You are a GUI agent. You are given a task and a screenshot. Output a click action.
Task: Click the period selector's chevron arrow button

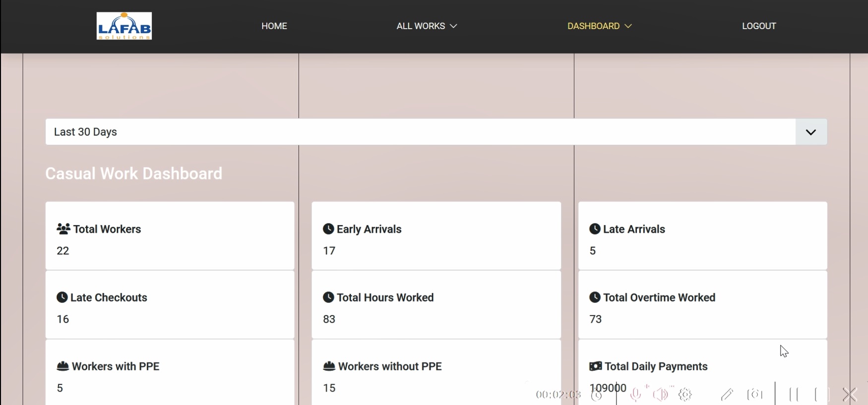pyautogui.click(x=810, y=132)
